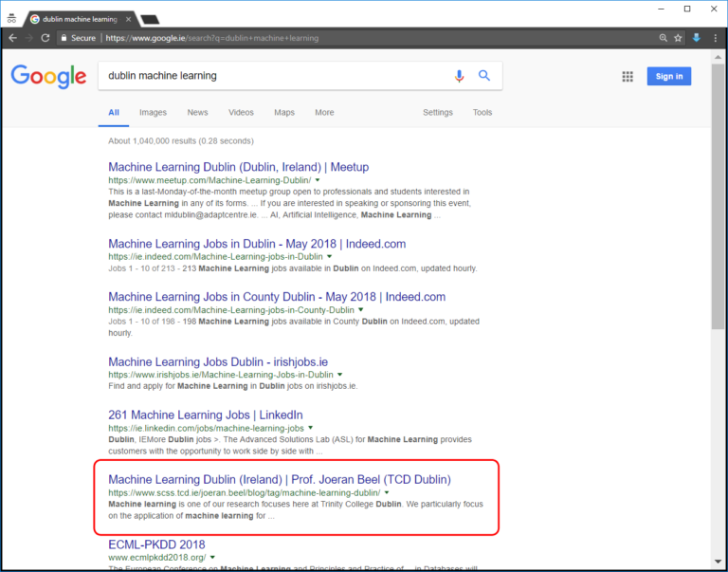This screenshot has width=728, height=572.
Task: Click the scss.tcd.ie green URL text
Action: point(245,492)
